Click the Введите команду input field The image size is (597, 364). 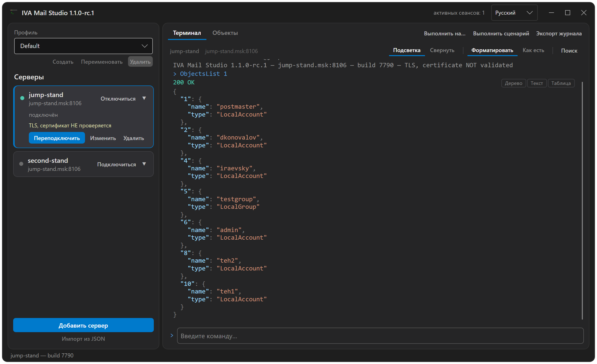click(380, 336)
